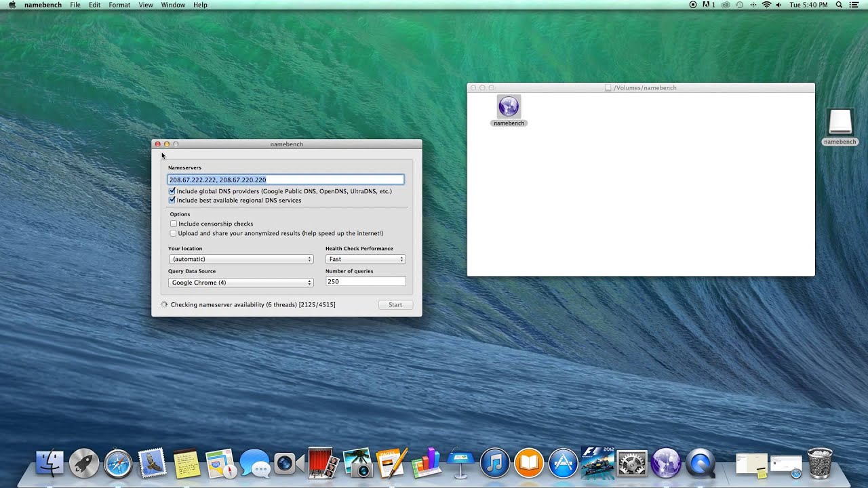Open Photo Booth in the Dock
Viewport: 868px width, 488px height.
coord(323,463)
